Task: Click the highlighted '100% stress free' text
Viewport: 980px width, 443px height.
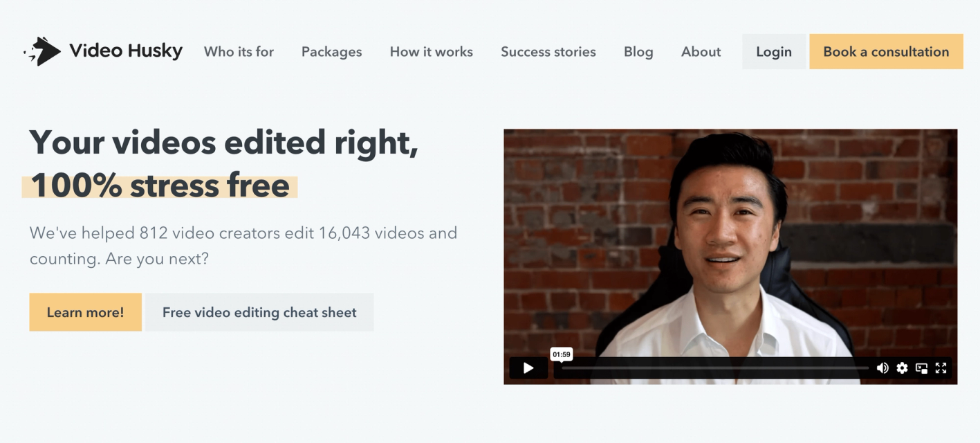Action: click(160, 186)
